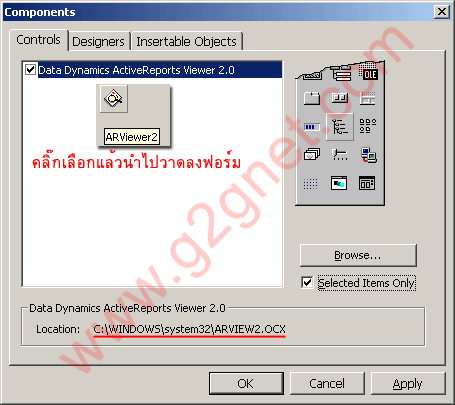Click the Apply button
The width and height of the screenshot is (455, 405).
(408, 383)
